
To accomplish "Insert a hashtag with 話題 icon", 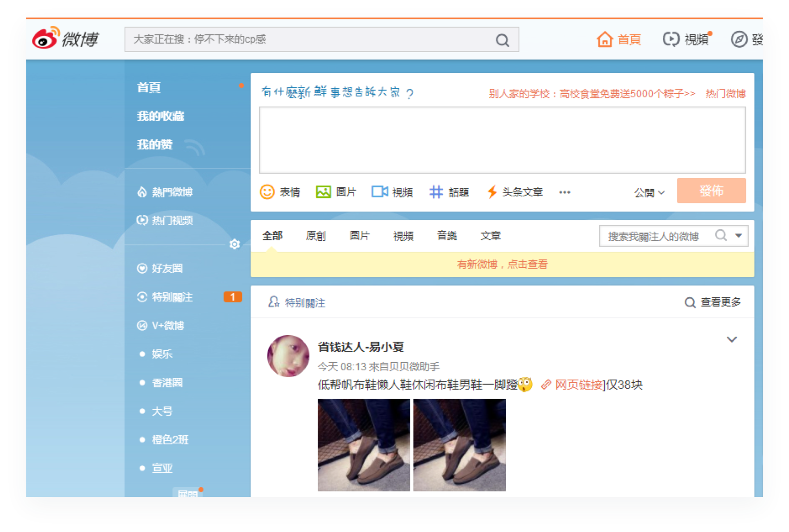I will [436, 192].
